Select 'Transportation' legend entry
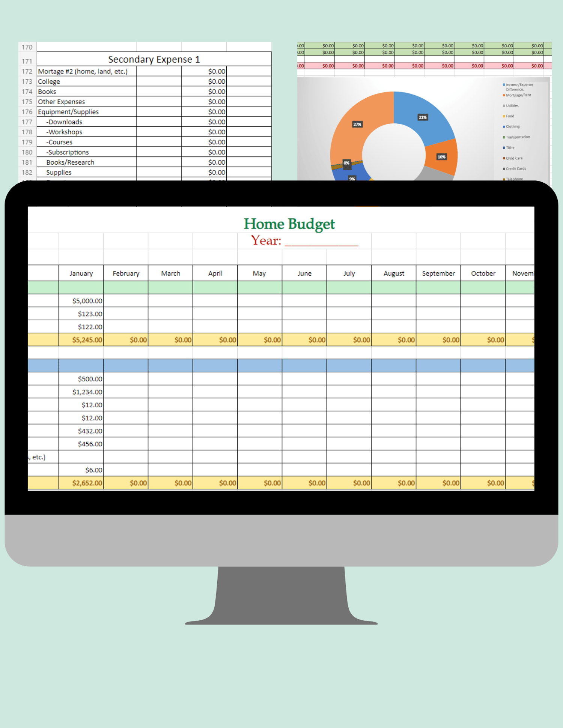The width and height of the screenshot is (563, 728). click(x=516, y=137)
